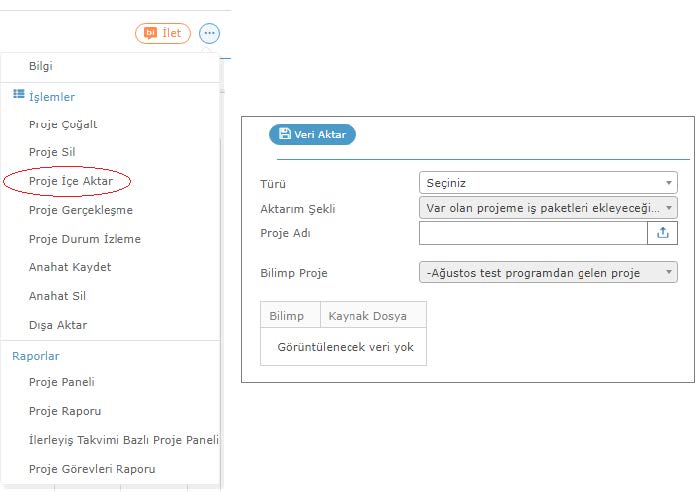Open Proje Paneli report
Screen dimensions: 700x492
pyautogui.click(x=62, y=382)
